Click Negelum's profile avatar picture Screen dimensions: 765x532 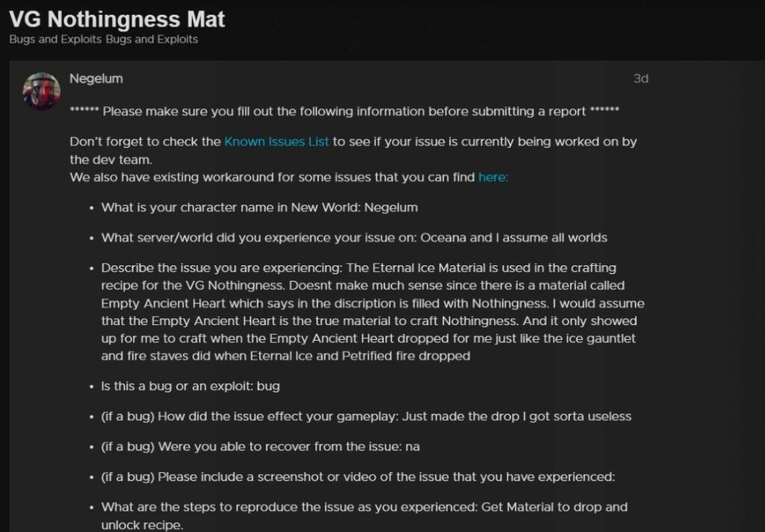41,91
